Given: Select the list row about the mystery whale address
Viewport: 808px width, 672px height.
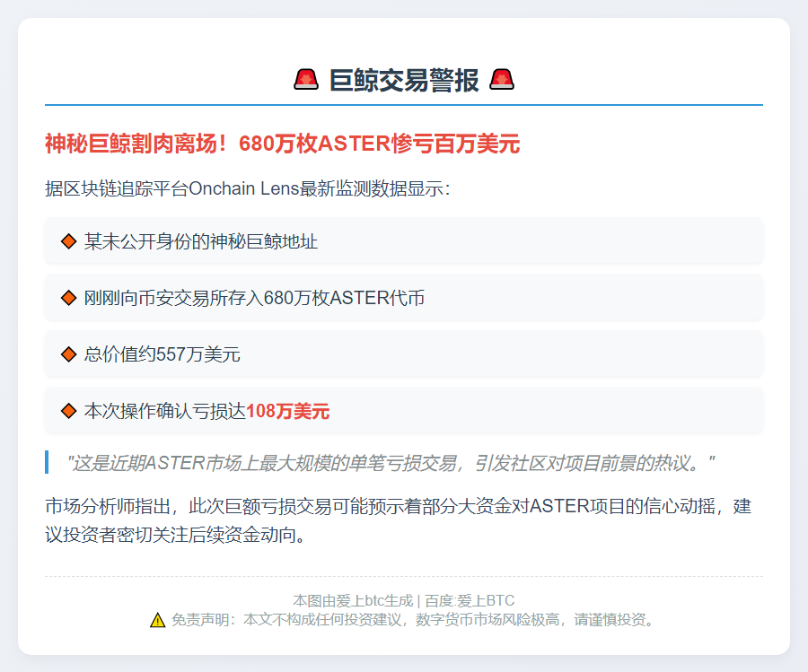Looking at the screenshot, I should point(404,240).
